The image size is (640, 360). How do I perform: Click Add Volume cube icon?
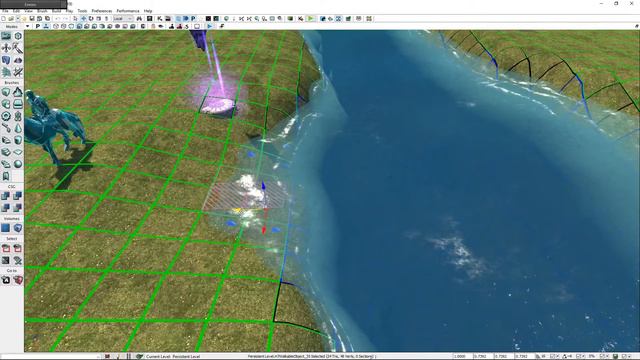(18, 228)
